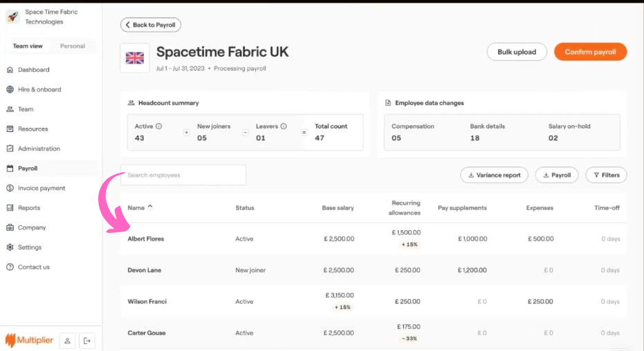Screen dimensions: 644x351
Task: Open Settings from sidebar
Action: click(x=30, y=247)
